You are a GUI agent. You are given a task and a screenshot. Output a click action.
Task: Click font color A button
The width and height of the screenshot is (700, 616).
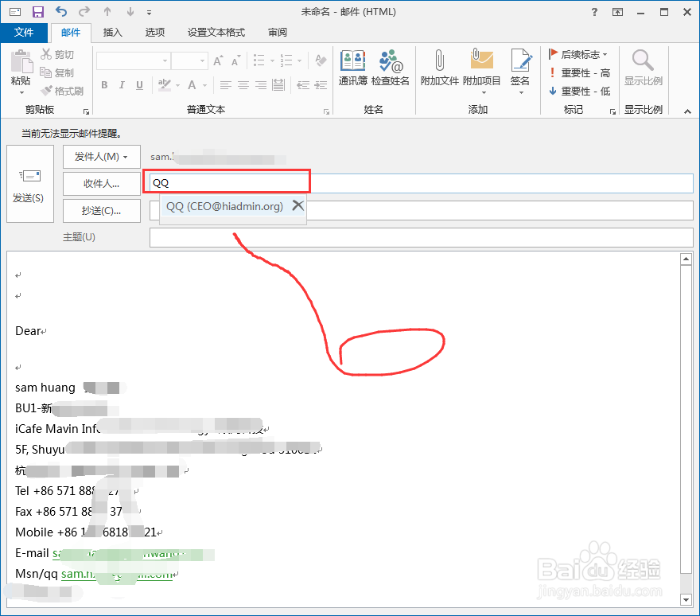click(192, 85)
